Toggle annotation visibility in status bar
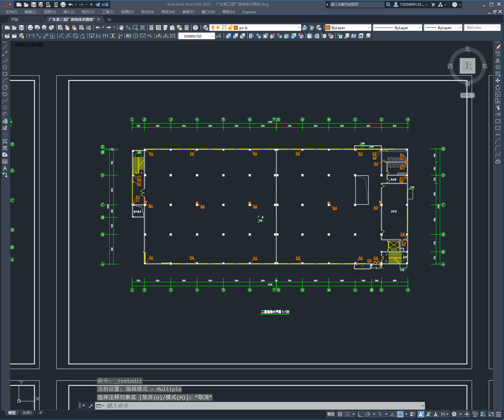Viewport: 504px width, 420px height. [421, 414]
